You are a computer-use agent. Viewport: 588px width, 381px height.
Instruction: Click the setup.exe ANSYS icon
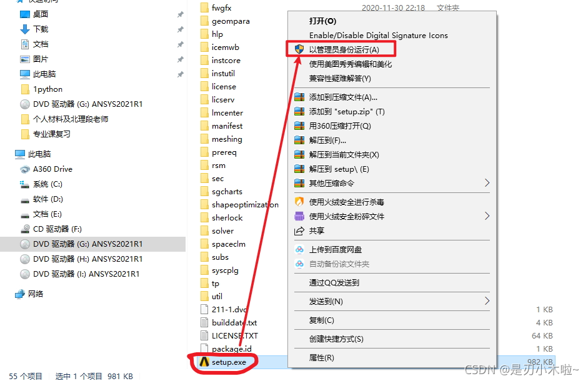tap(204, 362)
